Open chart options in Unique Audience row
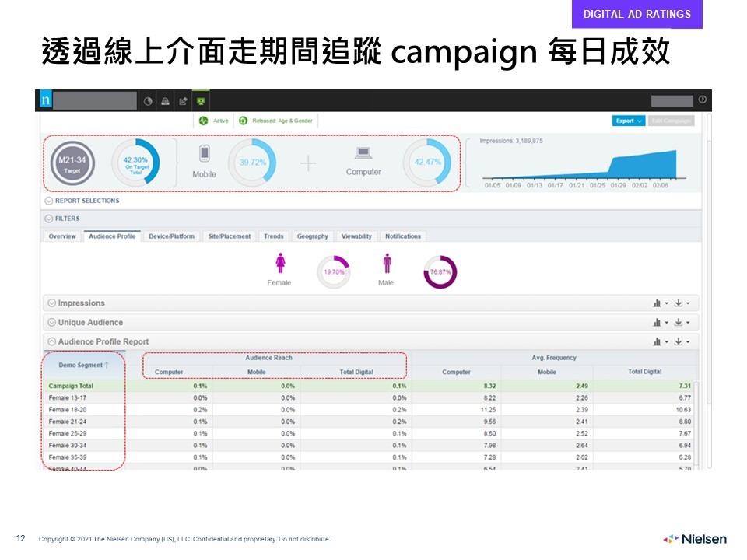The height and width of the screenshot is (560, 747). 661,323
